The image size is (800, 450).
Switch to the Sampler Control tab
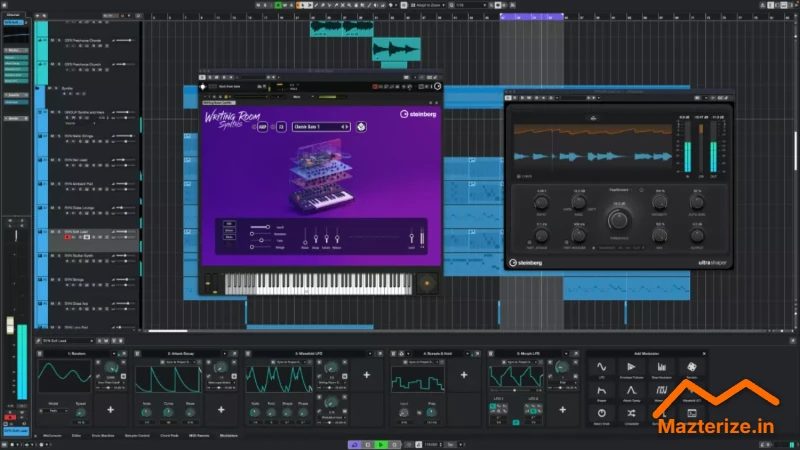click(x=137, y=436)
